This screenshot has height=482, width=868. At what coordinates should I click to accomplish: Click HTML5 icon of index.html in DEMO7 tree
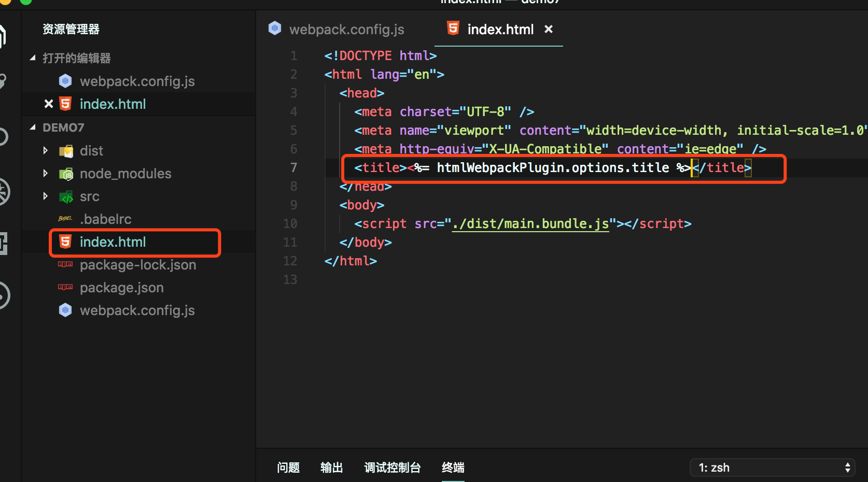[65, 242]
